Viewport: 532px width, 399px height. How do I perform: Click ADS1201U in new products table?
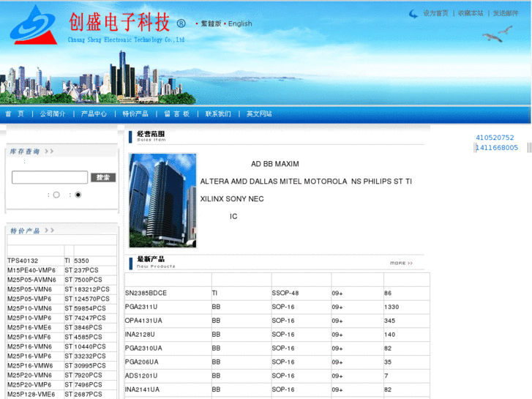coord(141,376)
